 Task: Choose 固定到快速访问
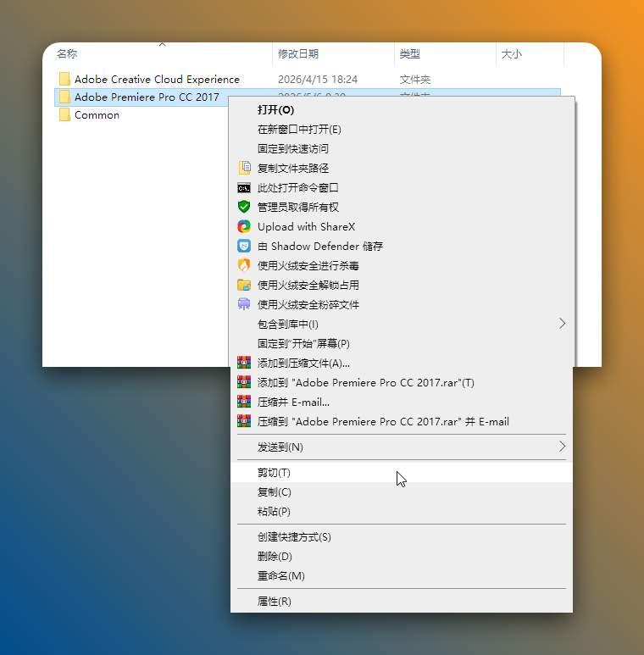[x=402, y=149]
